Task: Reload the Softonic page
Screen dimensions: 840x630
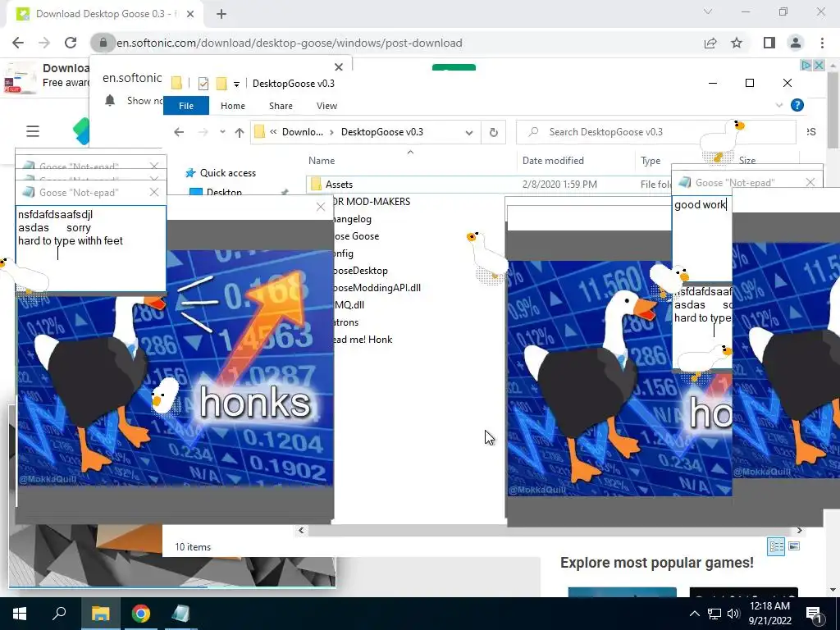Action: point(71,43)
